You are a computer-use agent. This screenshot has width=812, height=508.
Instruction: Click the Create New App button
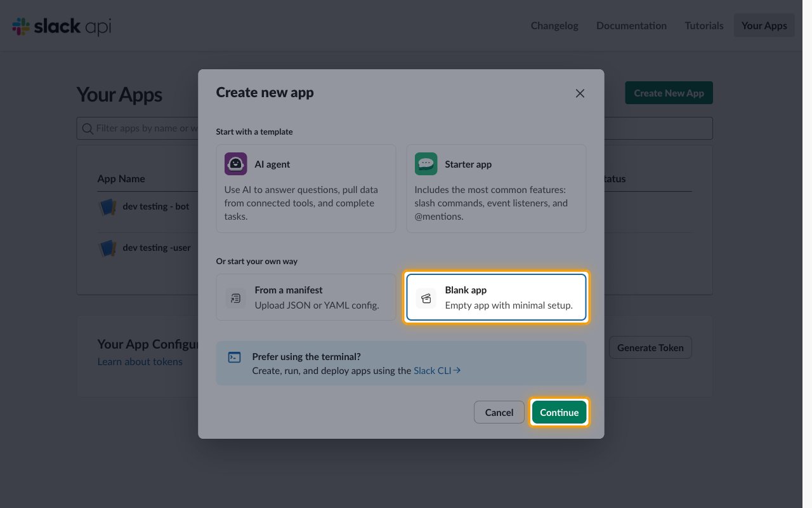pyautogui.click(x=669, y=93)
